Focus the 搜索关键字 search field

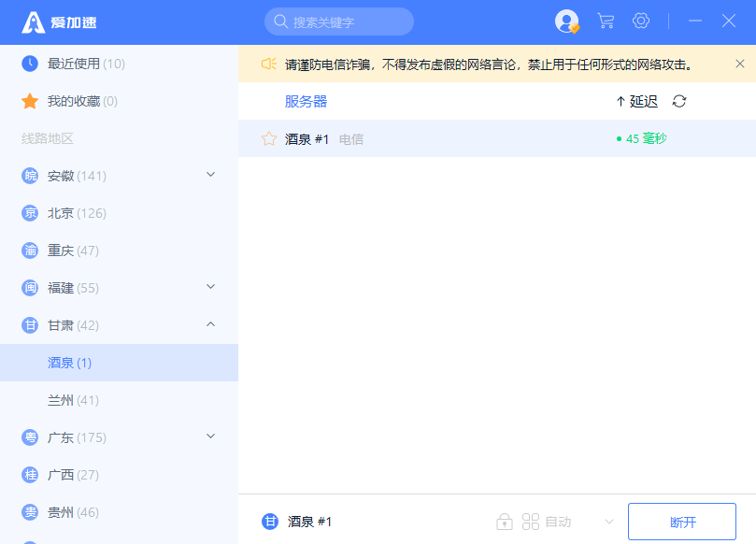[x=339, y=21]
